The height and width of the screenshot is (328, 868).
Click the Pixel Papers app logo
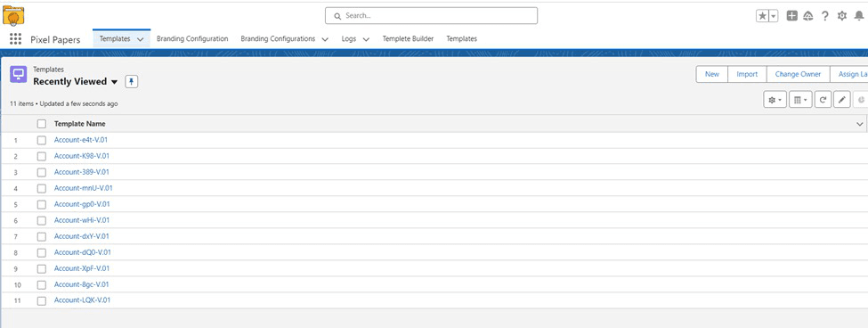pos(13,15)
